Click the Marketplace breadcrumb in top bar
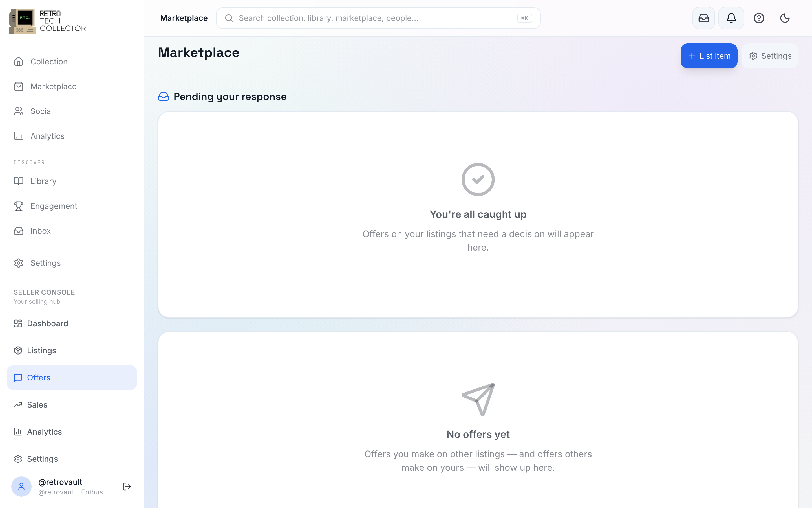Image resolution: width=812 pixels, height=508 pixels. pyautogui.click(x=184, y=18)
